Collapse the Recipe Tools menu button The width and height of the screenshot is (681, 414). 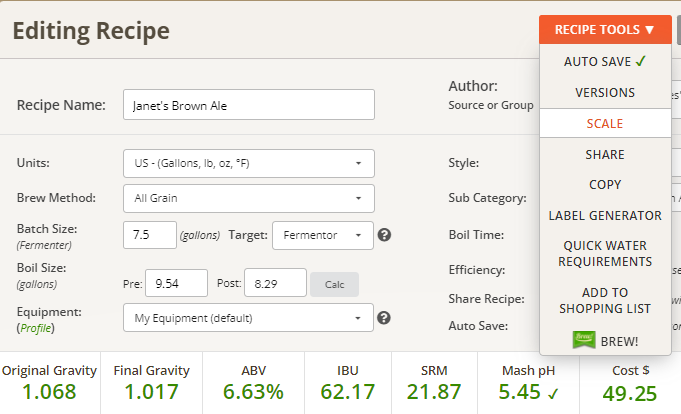click(605, 30)
